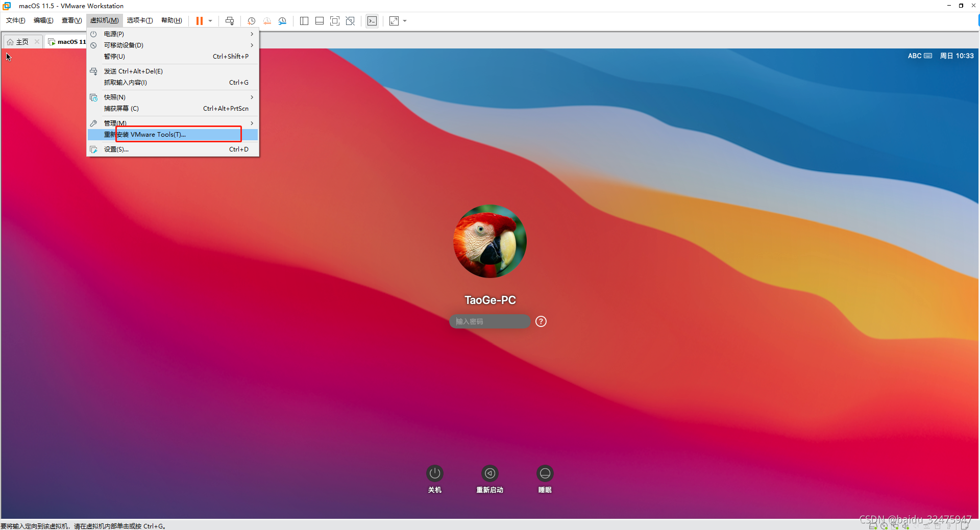Click the password hint question mark icon
This screenshot has height=530, width=980.
click(x=541, y=321)
